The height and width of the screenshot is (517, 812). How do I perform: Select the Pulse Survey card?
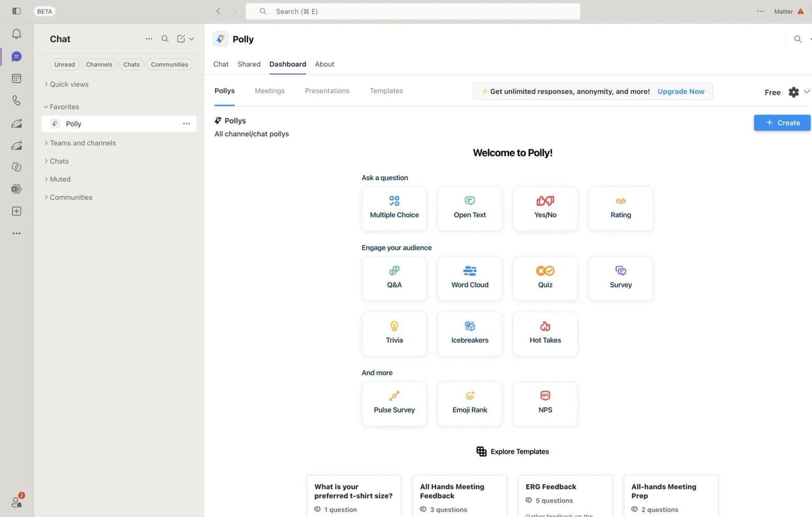pyautogui.click(x=394, y=403)
